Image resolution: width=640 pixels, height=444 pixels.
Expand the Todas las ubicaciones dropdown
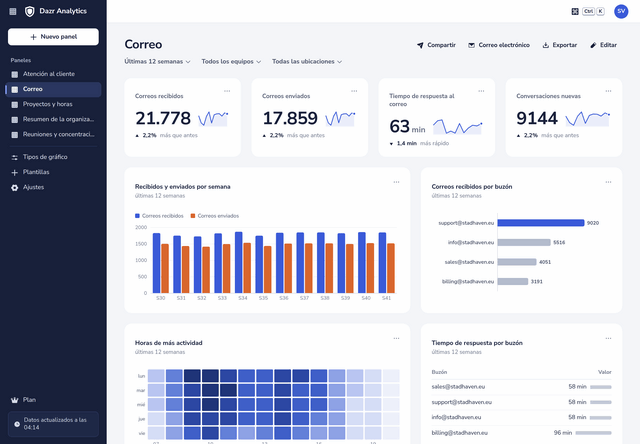307,62
